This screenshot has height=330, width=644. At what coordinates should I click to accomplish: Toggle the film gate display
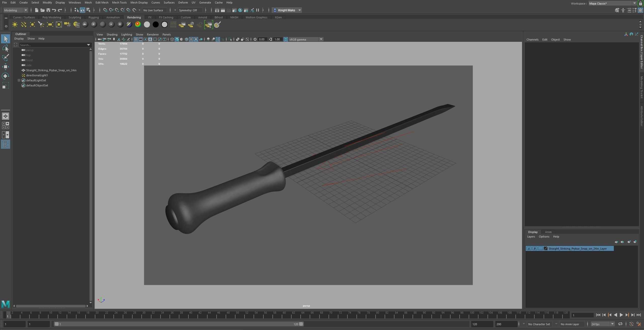click(x=141, y=39)
